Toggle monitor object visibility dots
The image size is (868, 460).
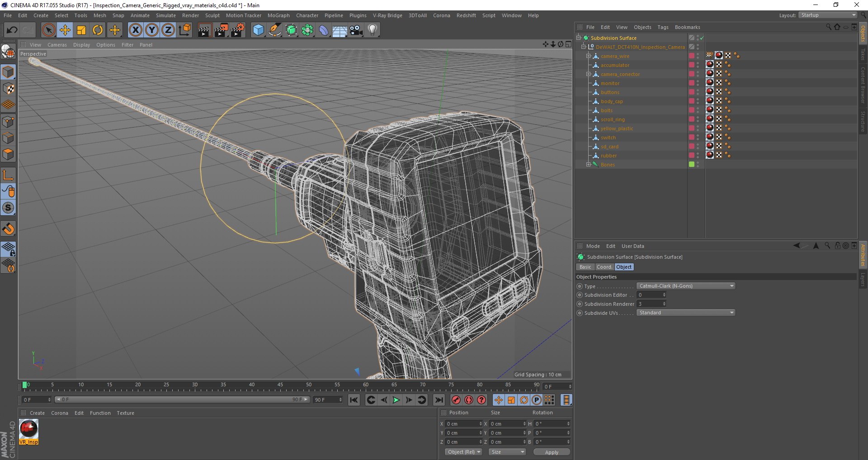[698, 83]
